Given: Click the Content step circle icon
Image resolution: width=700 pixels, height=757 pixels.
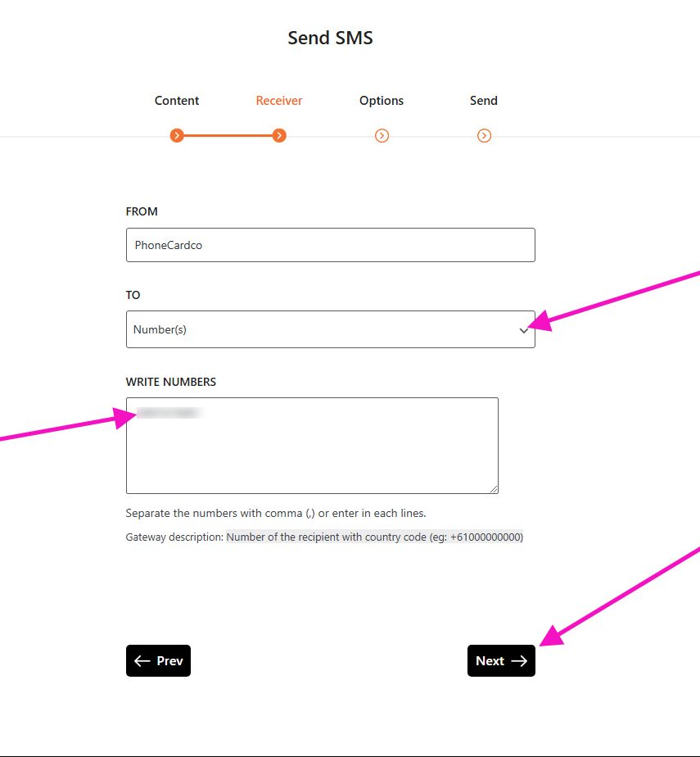Looking at the screenshot, I should (x=177, y=136).
